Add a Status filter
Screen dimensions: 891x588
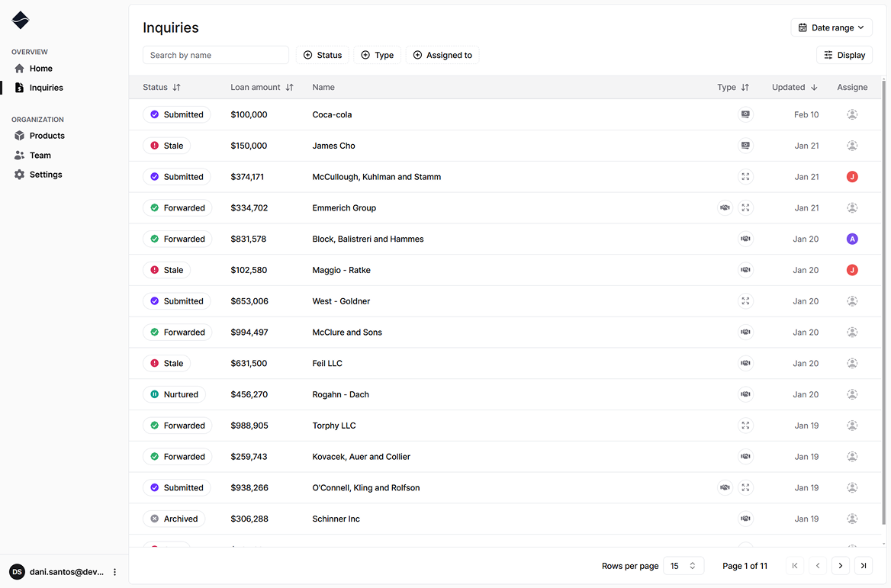click(x=322, y=55)
